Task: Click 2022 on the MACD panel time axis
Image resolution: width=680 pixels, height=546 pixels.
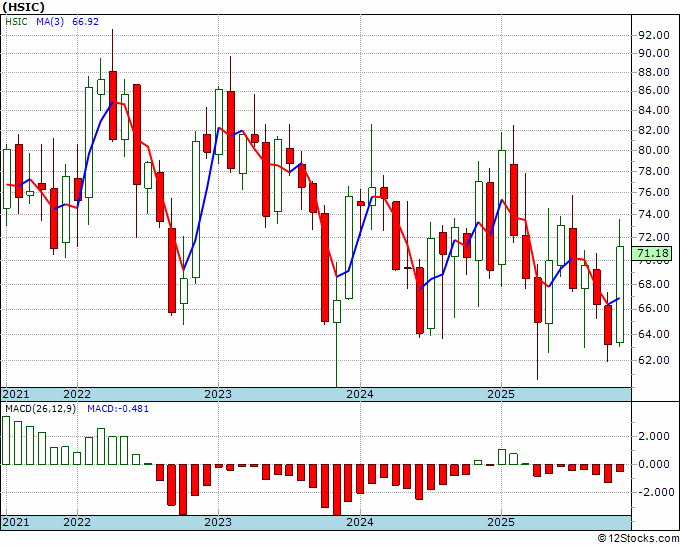Action: tap(77, 522)
